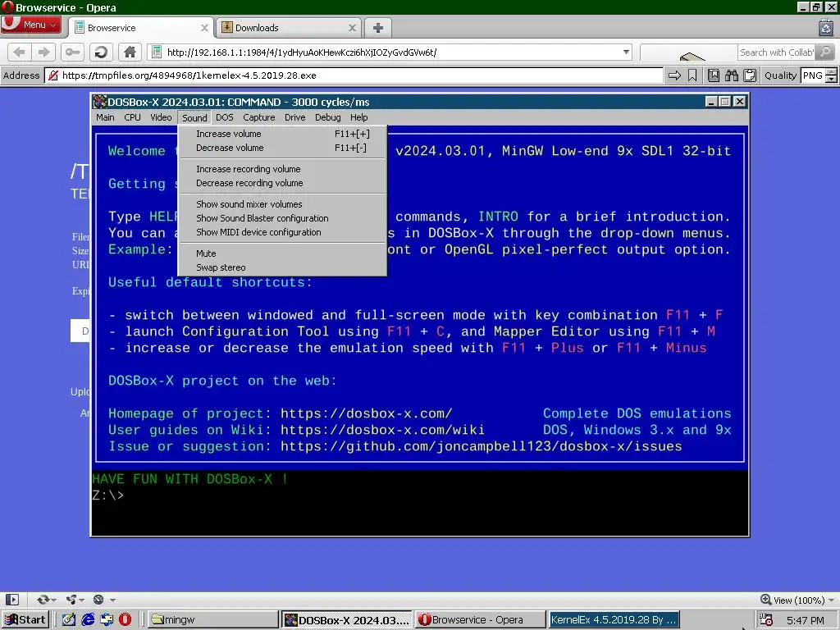
Task: Close the Browservice tab
Action: click(204, 28)
